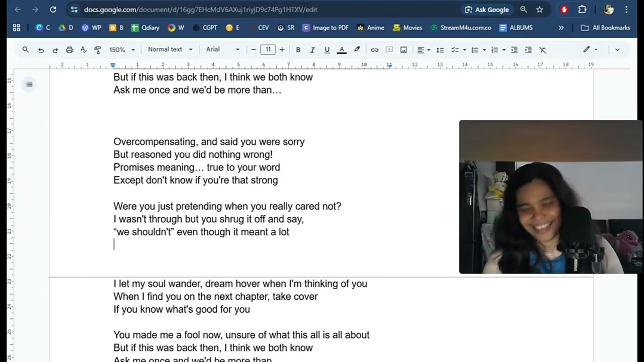Image resolution: width=644 pixels, height=362 pixels.
Task: Bookmark this page with star
Action: tap(539, 10)
